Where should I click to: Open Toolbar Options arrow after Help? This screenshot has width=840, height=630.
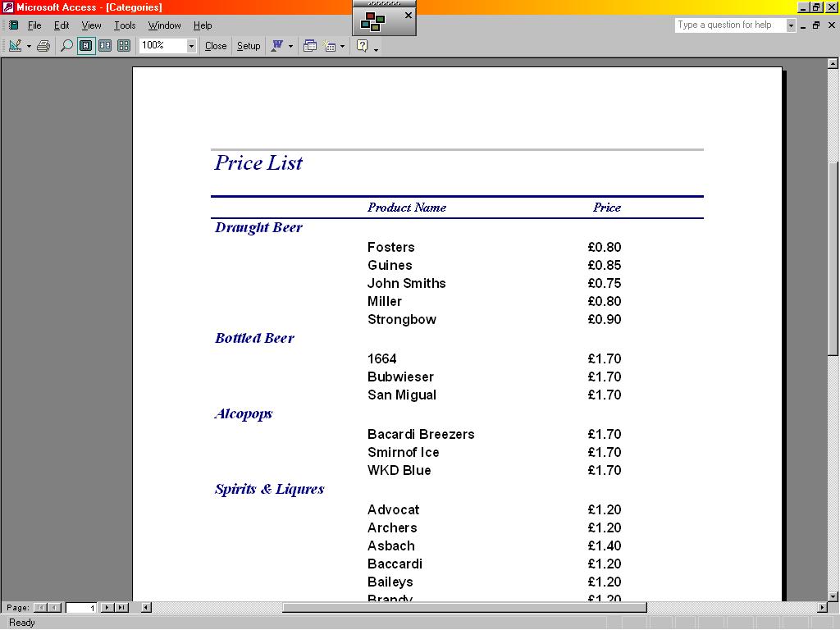(376, 48)
